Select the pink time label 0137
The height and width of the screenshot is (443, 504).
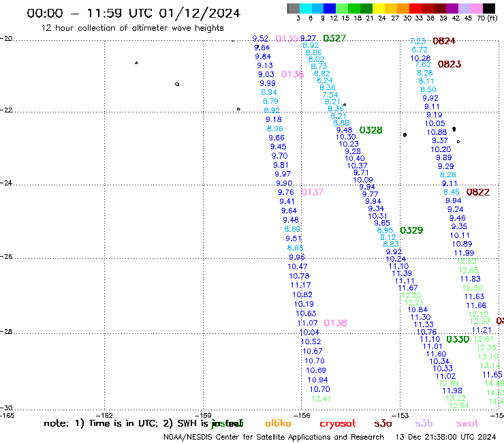[x=313, y=192]
